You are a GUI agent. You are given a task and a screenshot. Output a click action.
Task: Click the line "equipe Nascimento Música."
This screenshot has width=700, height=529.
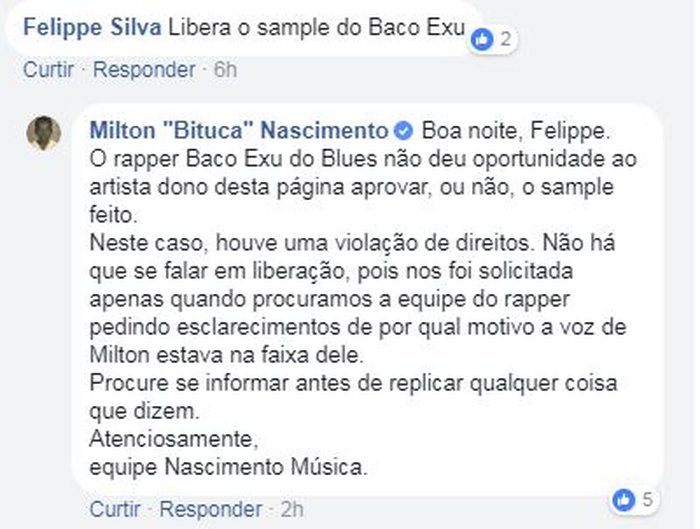(229, 467)
